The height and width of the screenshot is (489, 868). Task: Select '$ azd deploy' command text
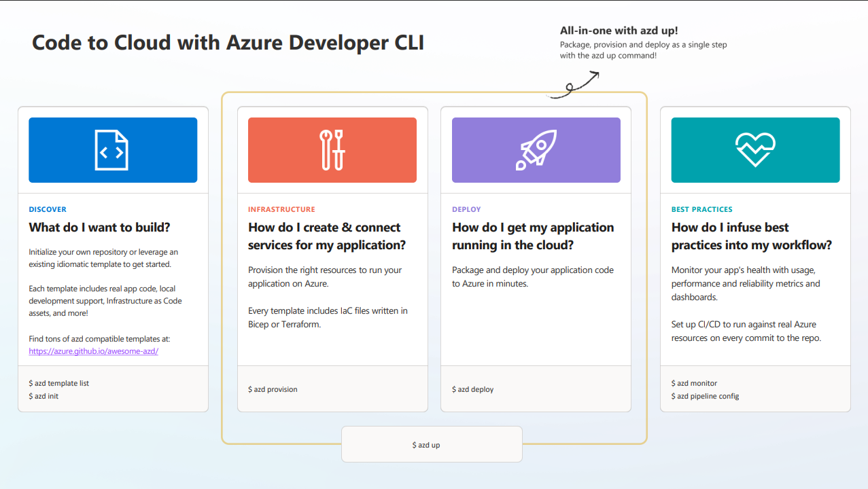click(x=472, y=389)
